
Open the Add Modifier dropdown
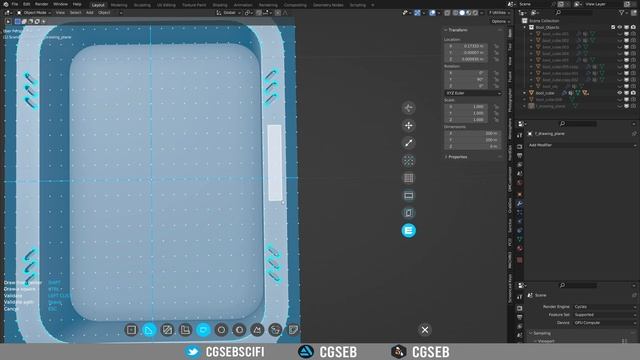coord(582,145)
